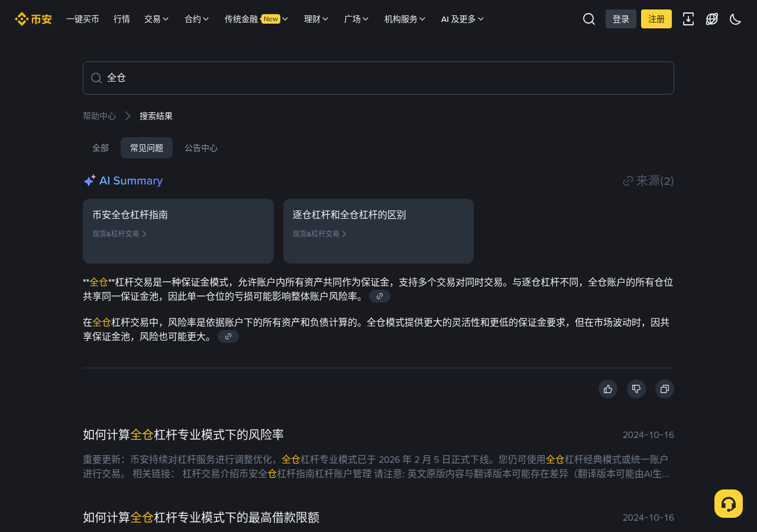Click source link icon after first paragraph
757x532 pixels.
(380, 296)
